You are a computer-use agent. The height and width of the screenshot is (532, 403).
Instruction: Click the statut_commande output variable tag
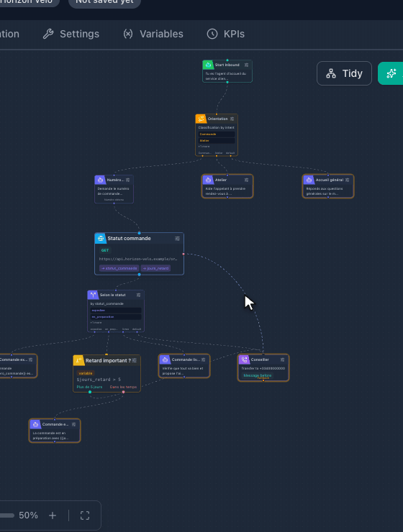click(119, 268)
